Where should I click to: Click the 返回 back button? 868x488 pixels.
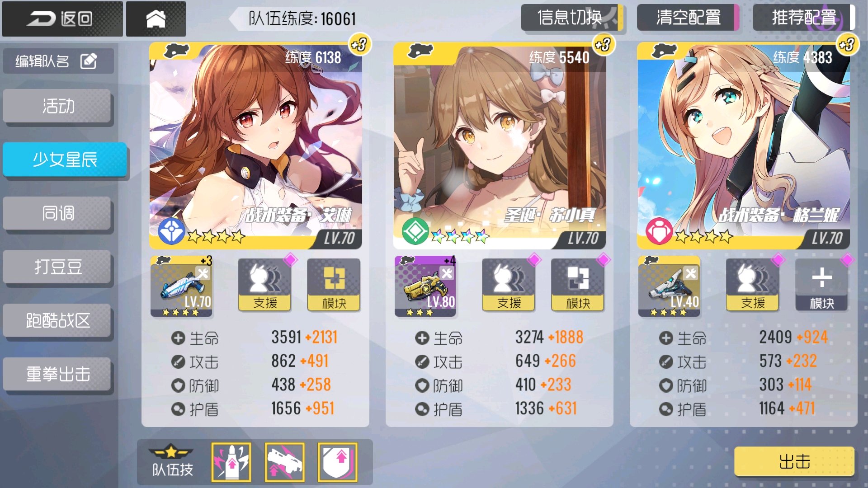62,19
